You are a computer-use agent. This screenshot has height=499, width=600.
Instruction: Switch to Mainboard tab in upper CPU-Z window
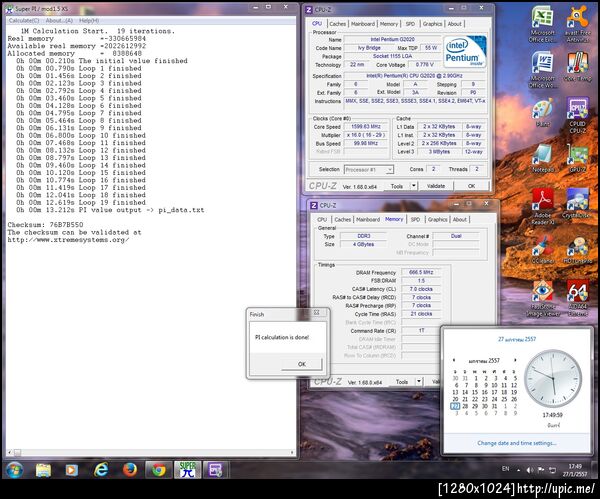(x=363, y=24)
